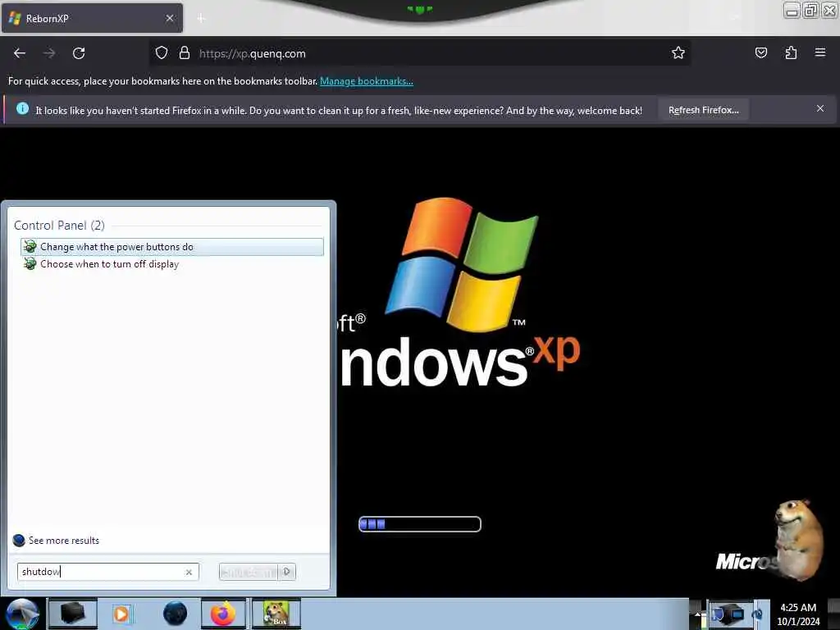Open the Manage bookmarks link
Image resolution: width=840 pixels, height=630 pixels.
(x=367, y=81)
